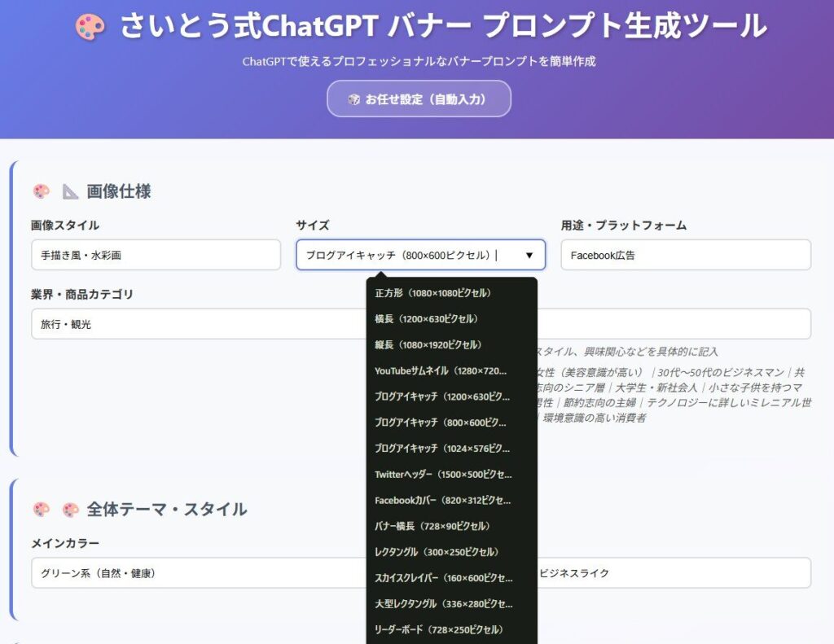
Task: Select 正方形（1080×1080ピクセル）option
Action: 451,293
